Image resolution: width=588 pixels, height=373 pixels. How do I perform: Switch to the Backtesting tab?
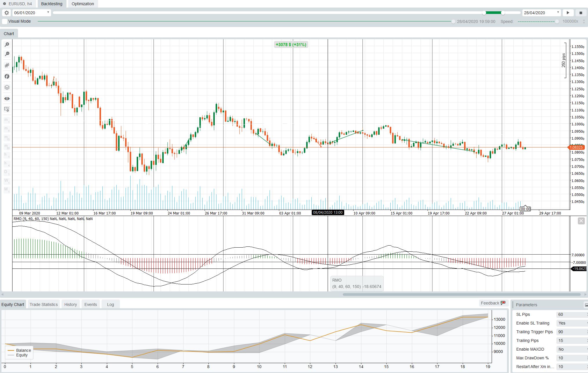52,4
